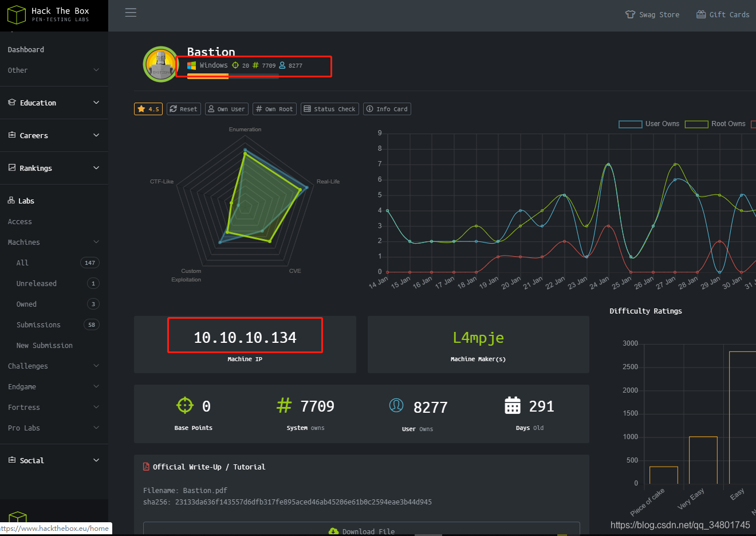Image resolution: width=756 pixels, height=536 pixels.
Task: Toggle the Root Owns legend swatch
Action: (696, 124)
